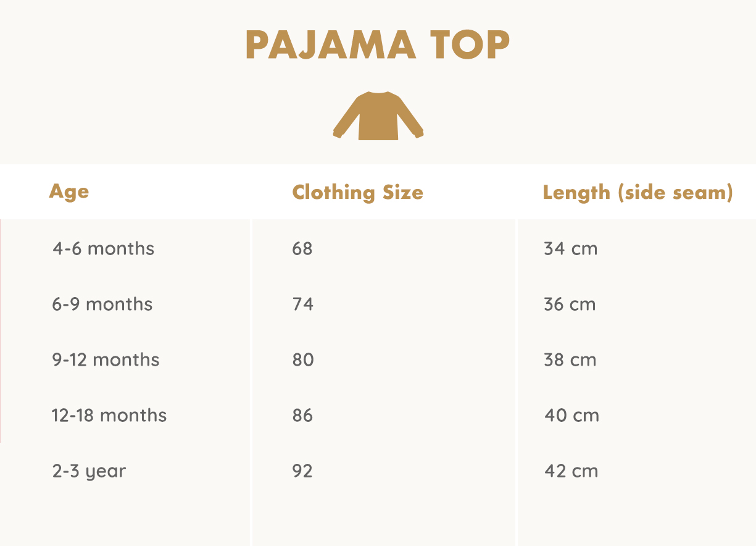Click the 40 cm length value

[571, 416]
